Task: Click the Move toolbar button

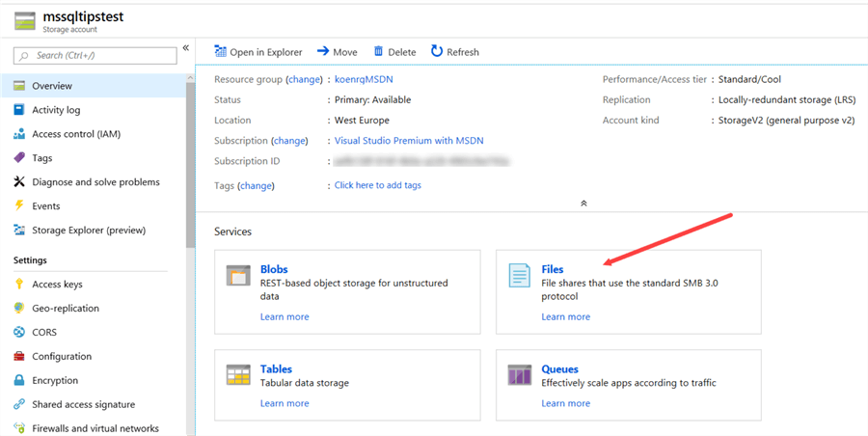Action: point(338,52)
